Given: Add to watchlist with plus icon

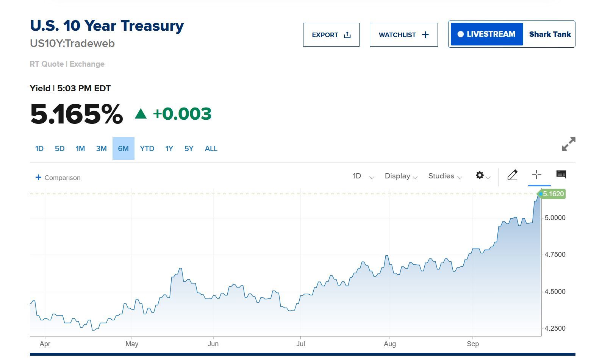Looking at the screenshot, I should click(425, 35).
